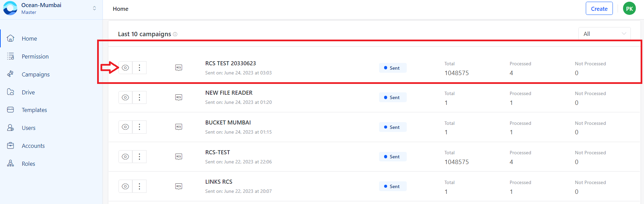This screenshot has width=644, height=204.
Task: View details of NEW FILE READER campaign
Action: (x=125, y=97)
